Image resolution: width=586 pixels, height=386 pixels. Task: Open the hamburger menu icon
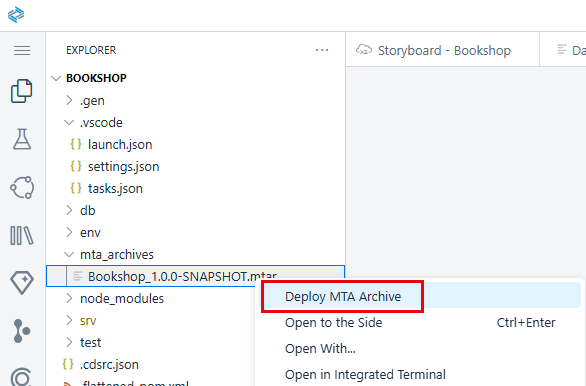click(22, 50)
